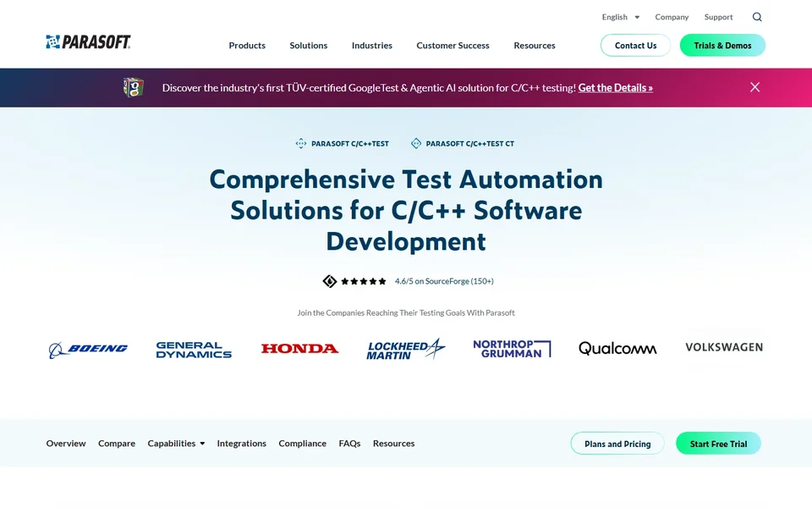This screenshot has height=508, width=812.
Task: Click the Parasoft C/C++test product icon
Action: coord(301,144)
